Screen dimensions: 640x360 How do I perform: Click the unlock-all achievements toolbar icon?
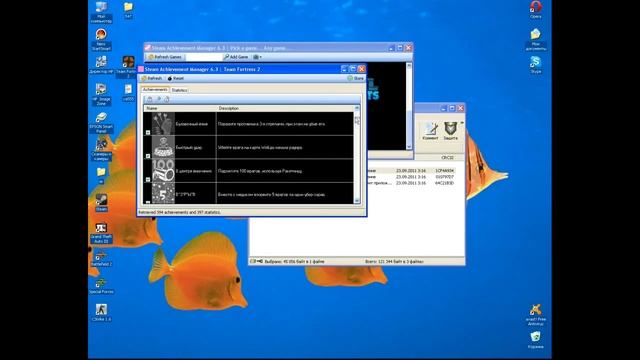pos(167,99)
